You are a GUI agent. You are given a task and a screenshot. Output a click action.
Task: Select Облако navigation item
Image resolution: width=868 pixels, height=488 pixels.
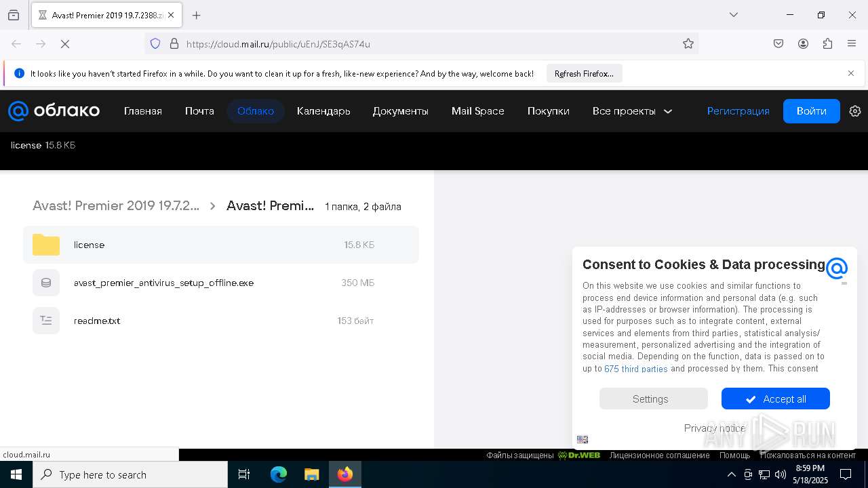(x=256, y=111)
